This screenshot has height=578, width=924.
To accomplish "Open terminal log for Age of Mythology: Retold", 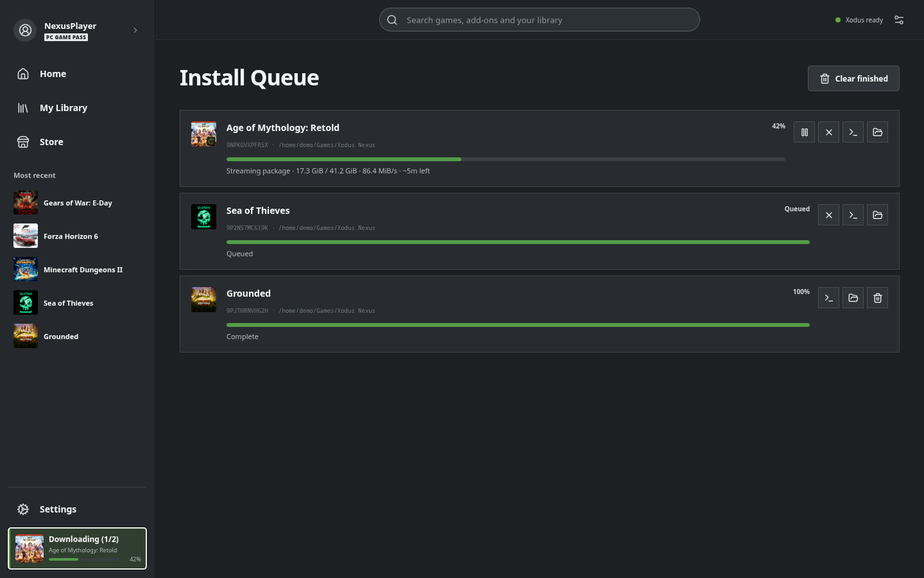I will (853, 132).
